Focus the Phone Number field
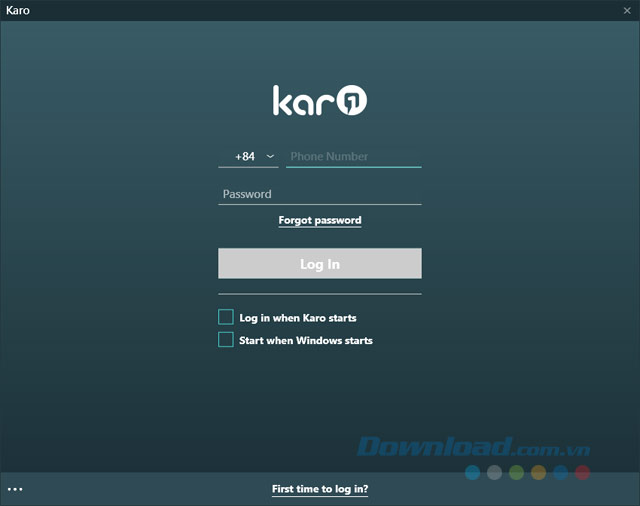This screenshot has width=640, height=506. point(354,157)
